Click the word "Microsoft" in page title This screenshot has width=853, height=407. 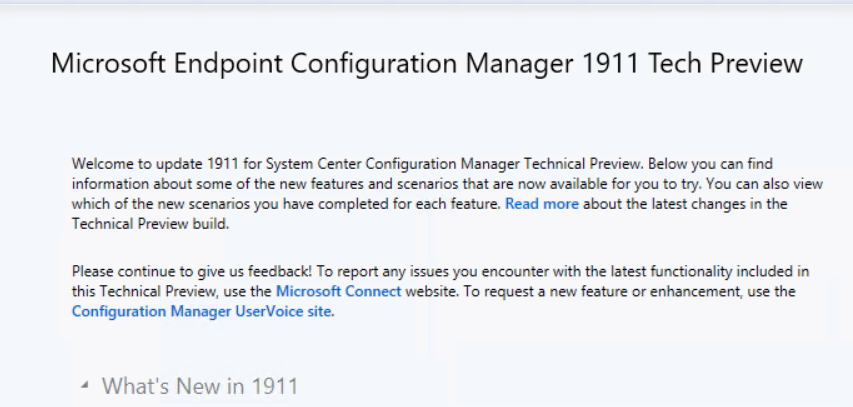(x=108, y=63)
